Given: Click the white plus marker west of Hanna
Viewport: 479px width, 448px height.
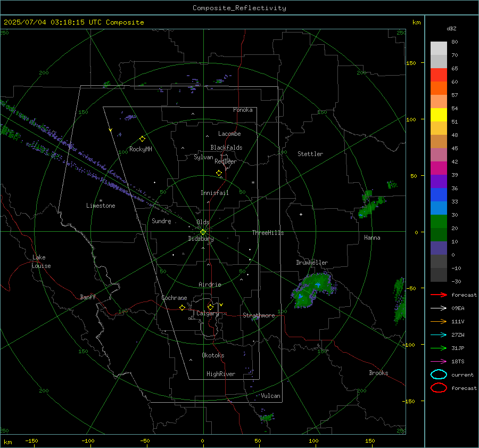Looking at the screenshot, I should tap(301, 214).
